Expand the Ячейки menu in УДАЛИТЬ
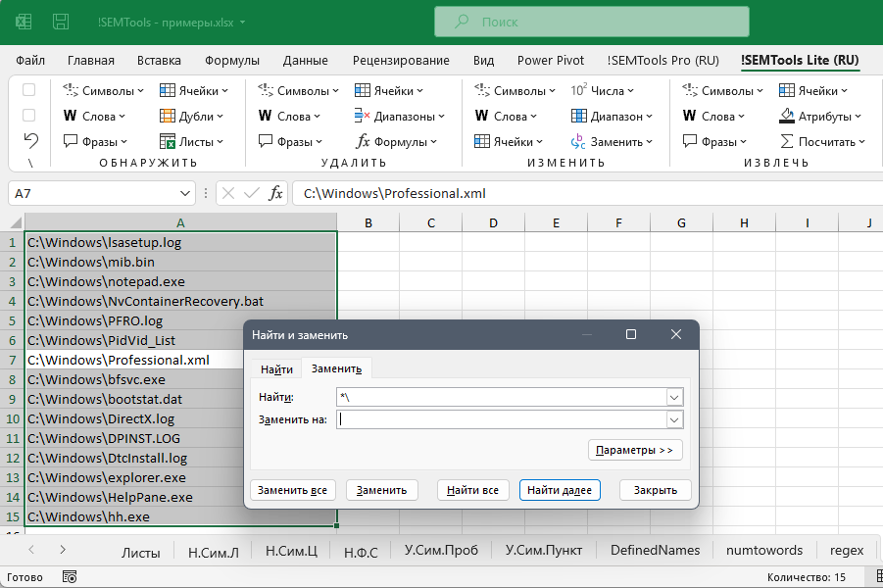The image size is (883, 588). [x=419, y=91]
